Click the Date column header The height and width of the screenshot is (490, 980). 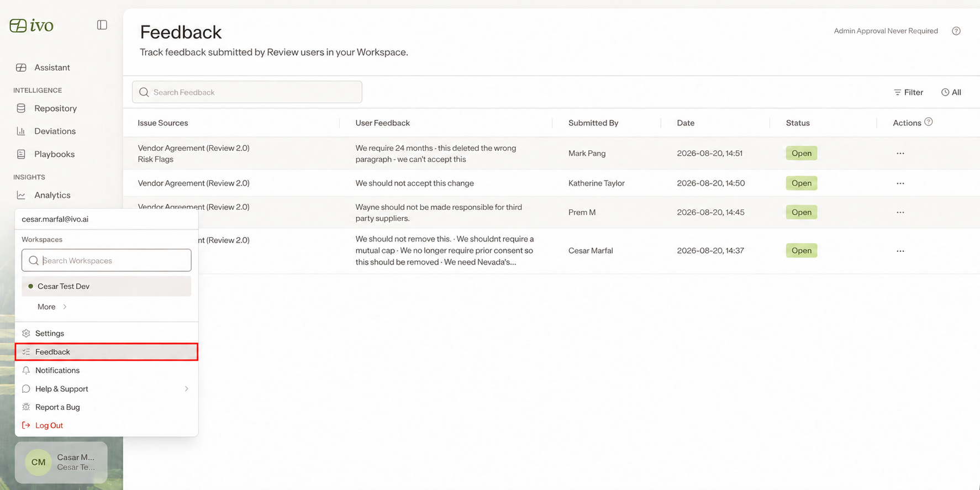tap(686, 123)
